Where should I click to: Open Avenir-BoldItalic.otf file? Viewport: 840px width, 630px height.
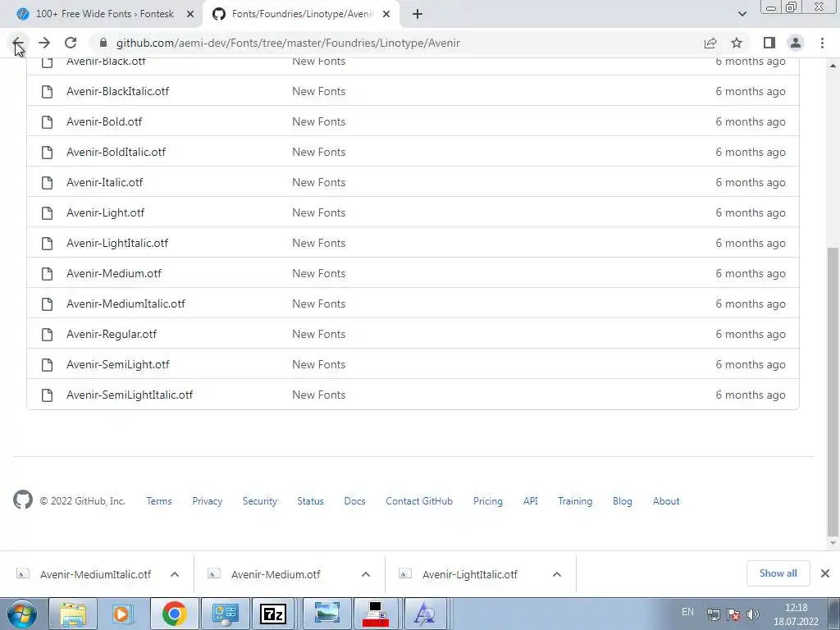(x=116, y=152)
